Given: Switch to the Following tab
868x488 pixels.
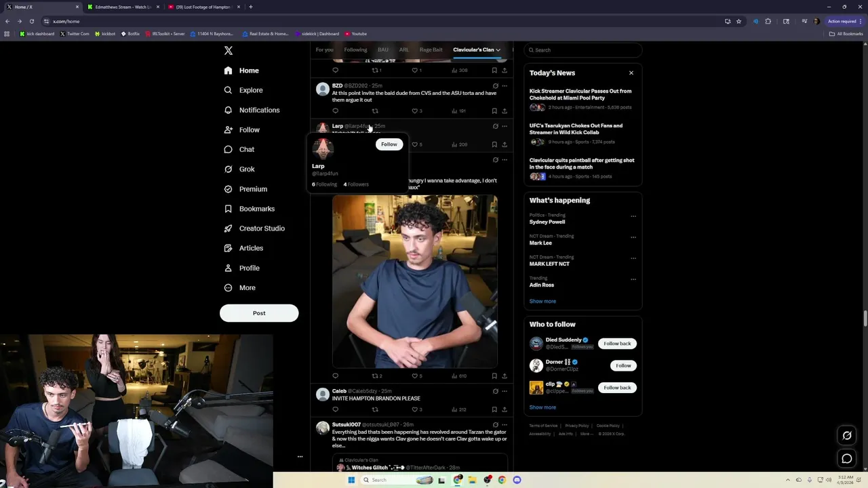Looking at the screenshot, I should pos(355,49).
